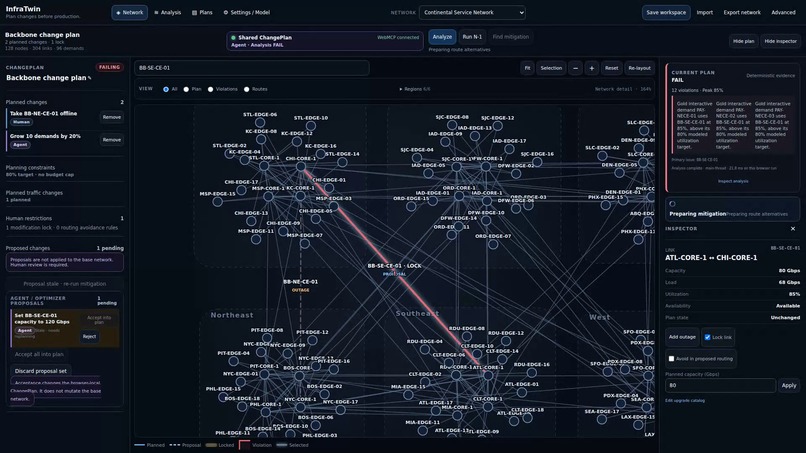This screenshot has width=806, height=453.
Task: Switch to the Analysis tab
Action: click(168, 12)
